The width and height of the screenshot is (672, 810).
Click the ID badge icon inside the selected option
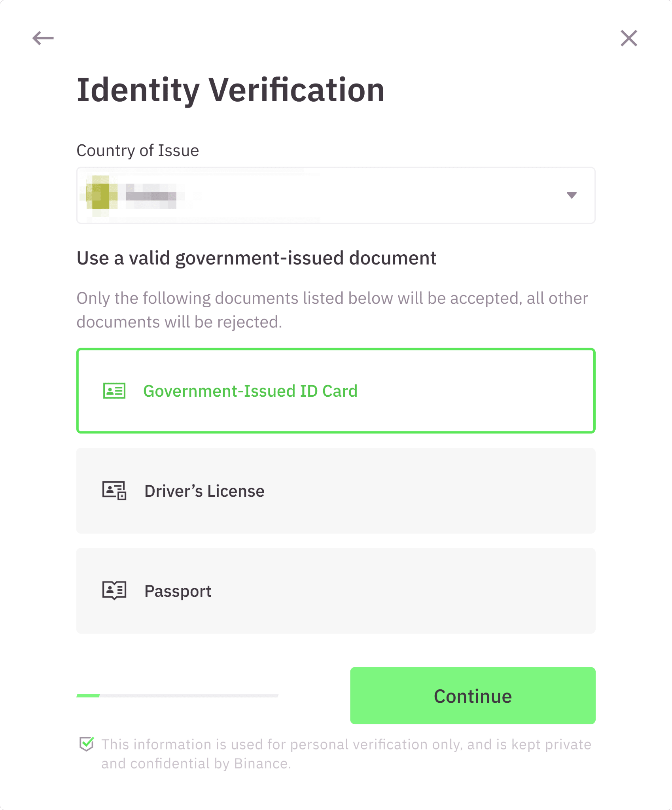(x=114, y=391)
